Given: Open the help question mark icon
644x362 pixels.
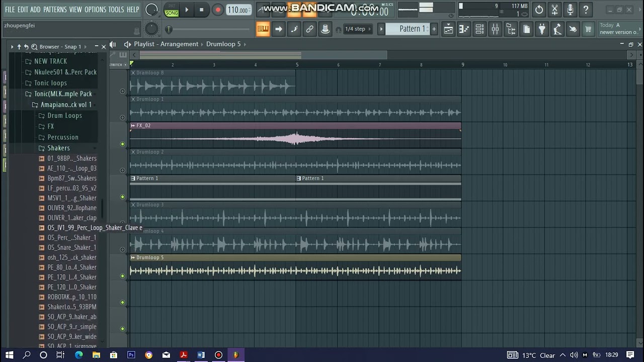Looking at the screenshot, I should [586, 10].
